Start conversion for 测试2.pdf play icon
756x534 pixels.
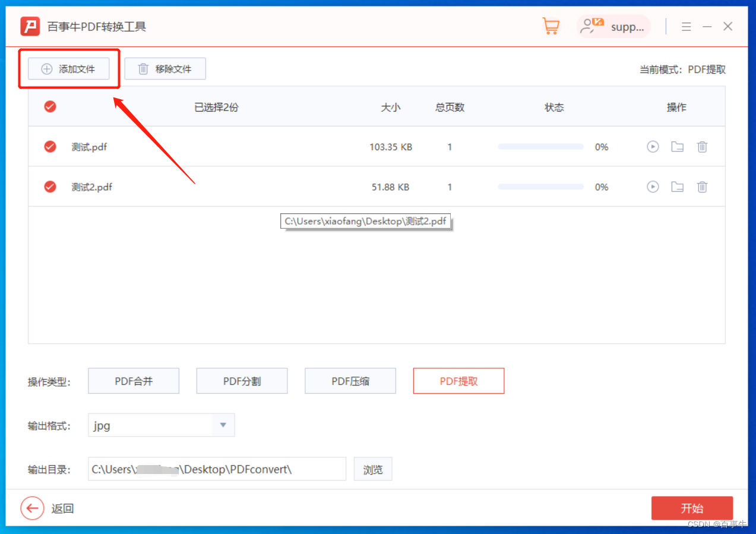click(x=653, y=187)
